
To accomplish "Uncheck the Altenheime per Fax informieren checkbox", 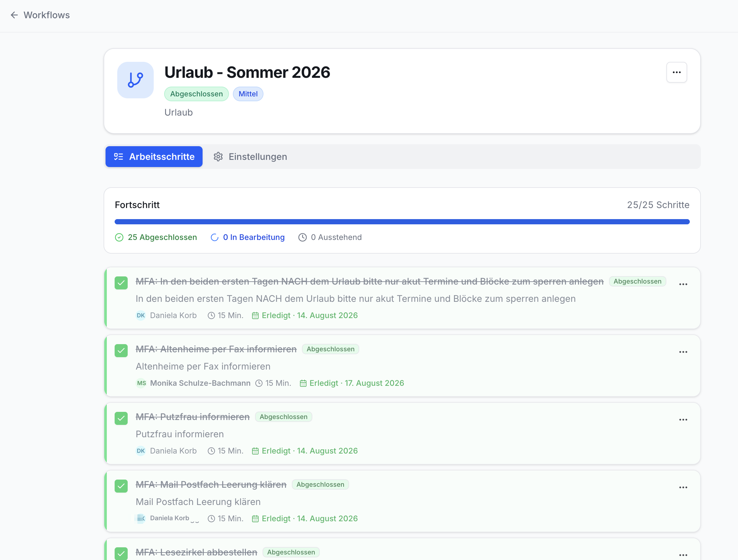I will pos(121,351).
